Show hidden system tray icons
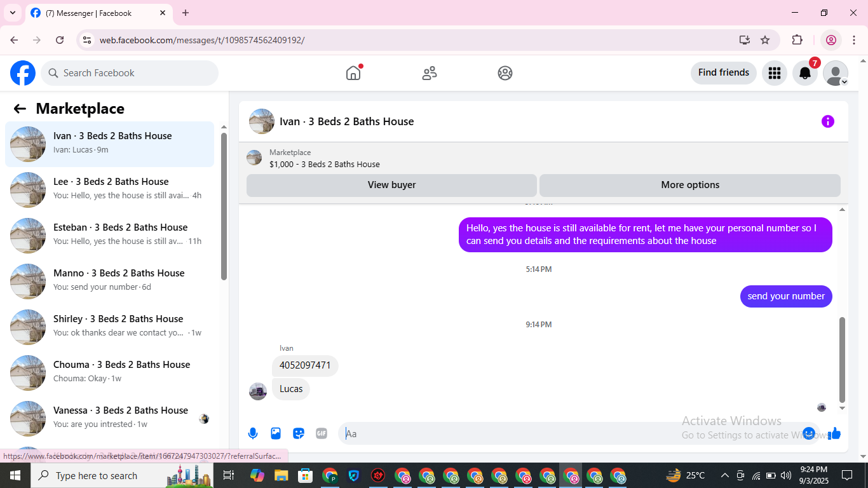Viewport: 868px width, 488px height. point(724,475)
